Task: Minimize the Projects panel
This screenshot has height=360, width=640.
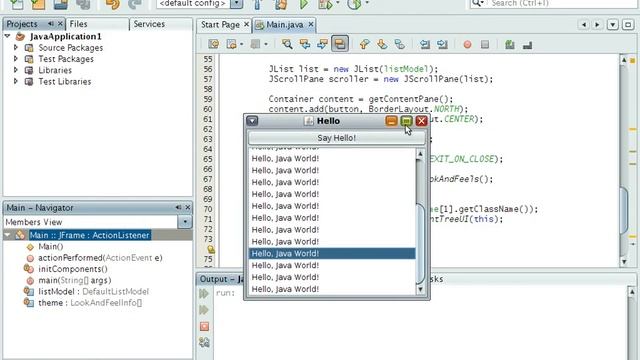Action: click(x=51, y=24)
